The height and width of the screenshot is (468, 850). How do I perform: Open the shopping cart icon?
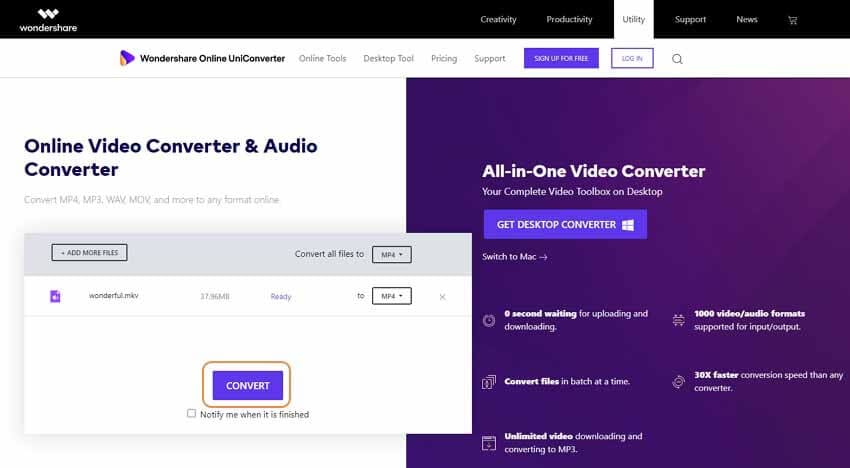coord(792,20)
